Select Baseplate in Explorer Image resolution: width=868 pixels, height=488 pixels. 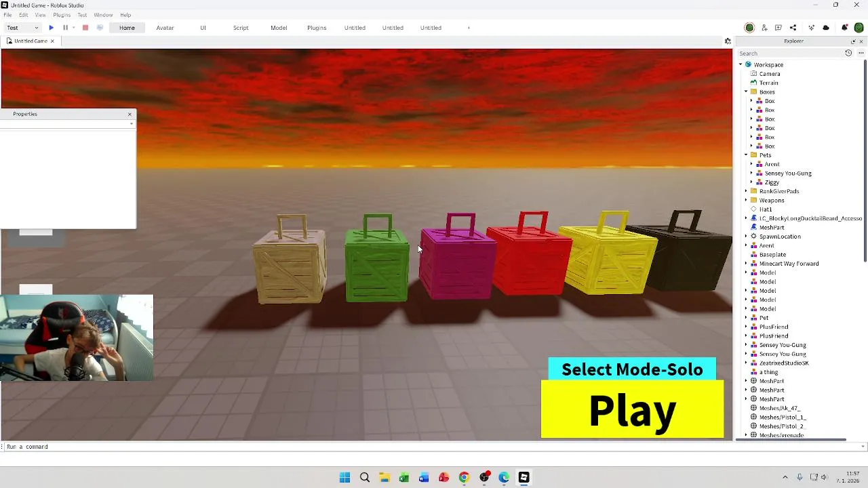(772, 255)
